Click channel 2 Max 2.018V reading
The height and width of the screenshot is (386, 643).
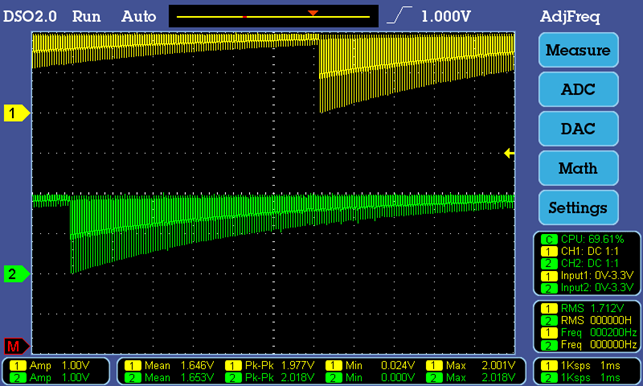(x=471, y=377)
